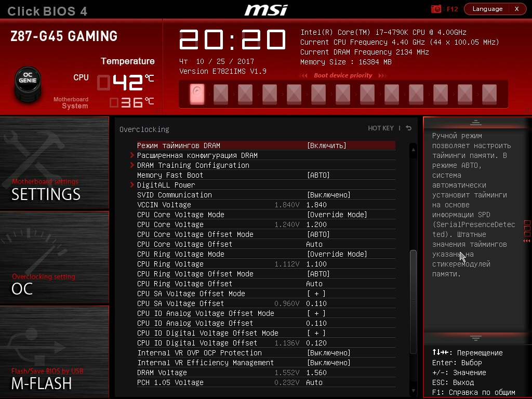Select PCH 1.05 Voltage Auto value

click(x=314, y=382)
